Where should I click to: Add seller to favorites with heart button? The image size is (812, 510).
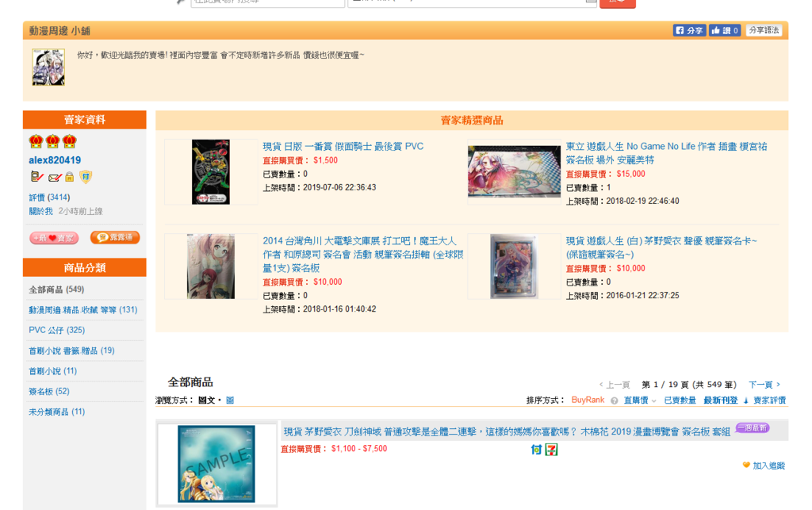tap(54, 238)
